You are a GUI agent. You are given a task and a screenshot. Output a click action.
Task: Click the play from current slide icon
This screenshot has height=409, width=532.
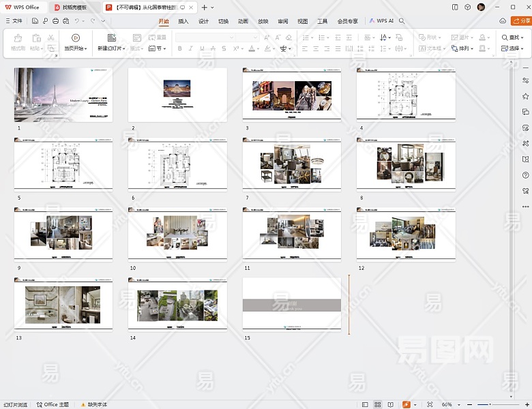tap(76, 38)
